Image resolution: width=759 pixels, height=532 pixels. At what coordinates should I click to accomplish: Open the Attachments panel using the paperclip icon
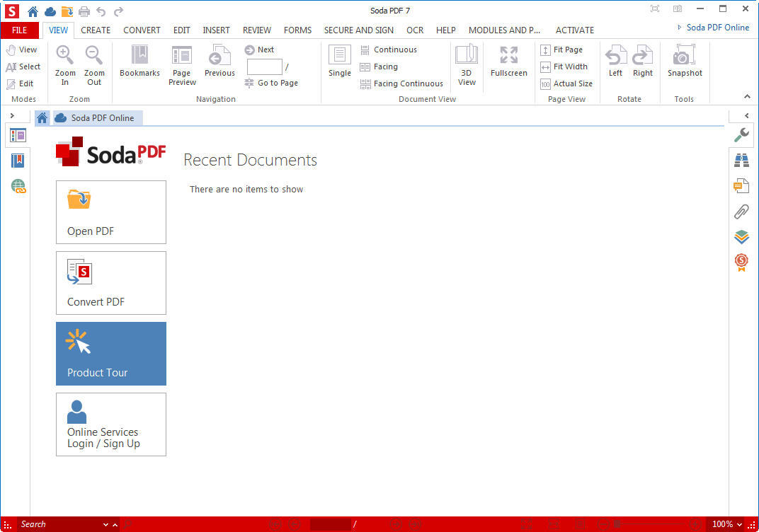point(741,212)
